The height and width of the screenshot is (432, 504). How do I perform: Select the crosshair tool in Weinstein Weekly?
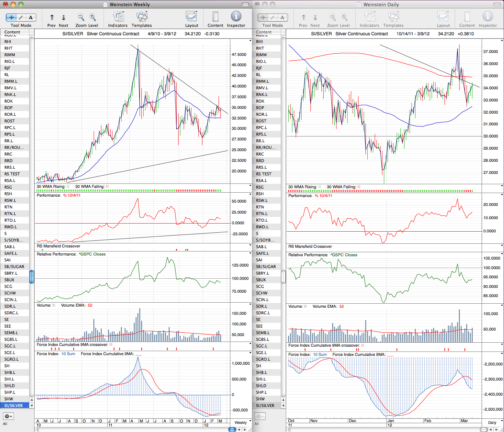point(11,17)
